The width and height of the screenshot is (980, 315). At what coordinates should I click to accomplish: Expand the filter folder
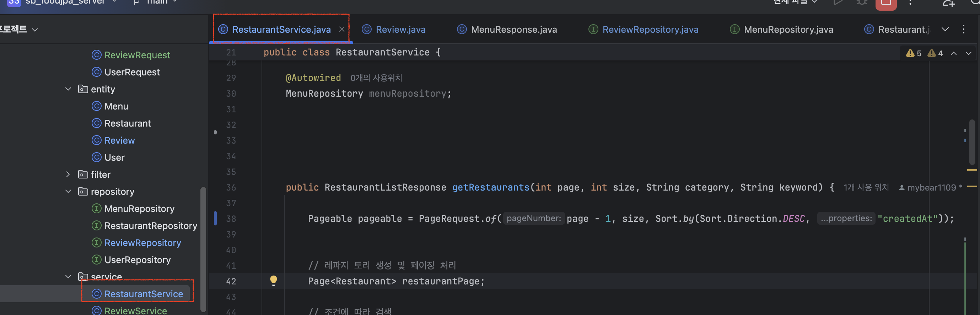[68, 174]
